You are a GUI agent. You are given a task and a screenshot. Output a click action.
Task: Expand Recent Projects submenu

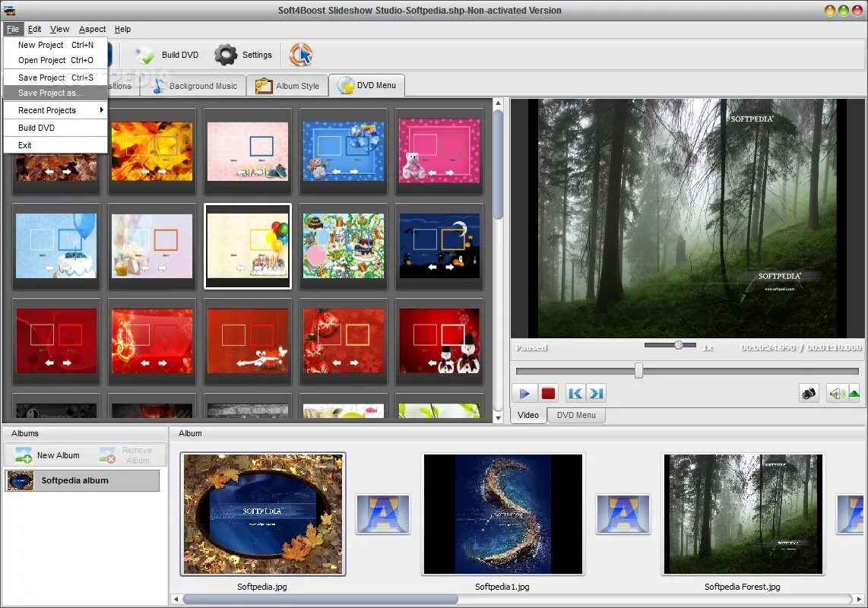click(x=55, y=110)
